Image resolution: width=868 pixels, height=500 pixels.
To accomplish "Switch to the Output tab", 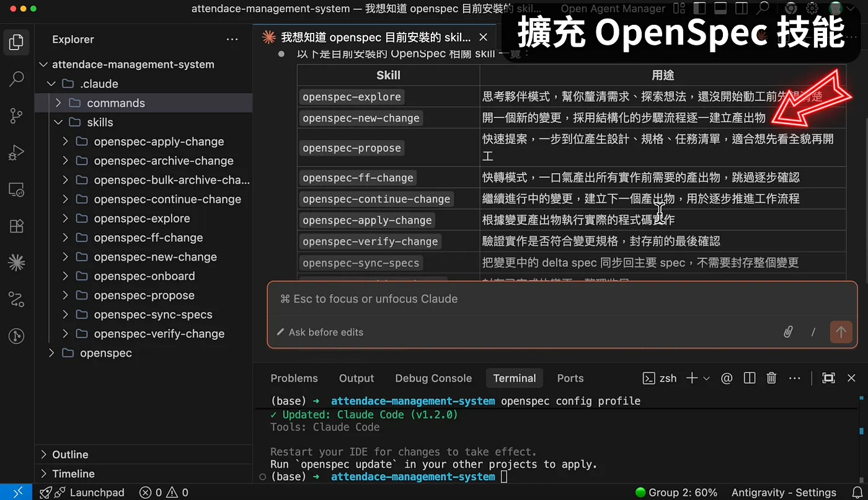I will (356, 378).
